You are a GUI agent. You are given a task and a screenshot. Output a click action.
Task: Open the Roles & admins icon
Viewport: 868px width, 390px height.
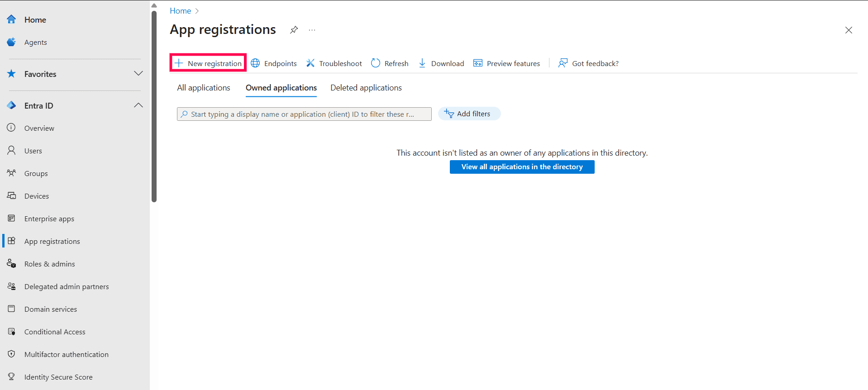[x=11, y=263]
